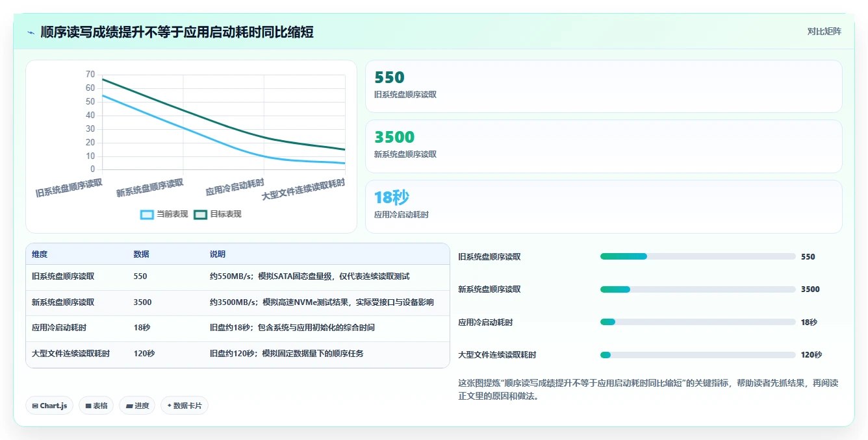Viewport: 868px width, 440px height.
Task: Select table cell 旧系统盘顺序读取
Action: tap(63, 276)
